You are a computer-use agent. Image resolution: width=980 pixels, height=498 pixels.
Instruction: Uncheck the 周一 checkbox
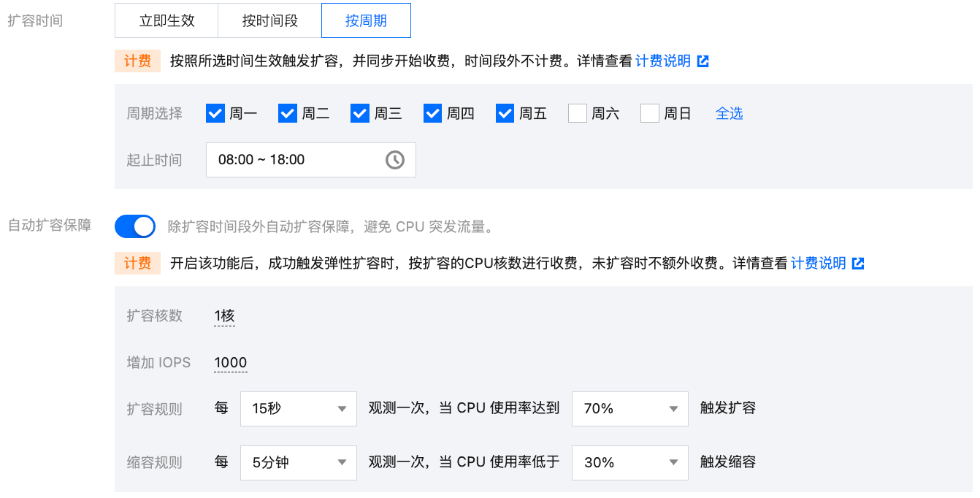tap(215, 113)
